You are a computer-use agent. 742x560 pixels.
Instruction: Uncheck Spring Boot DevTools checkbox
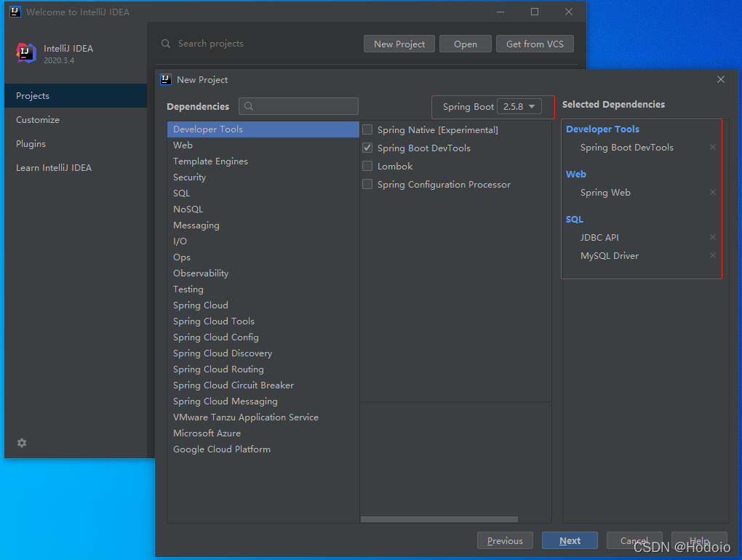point(367,148)
